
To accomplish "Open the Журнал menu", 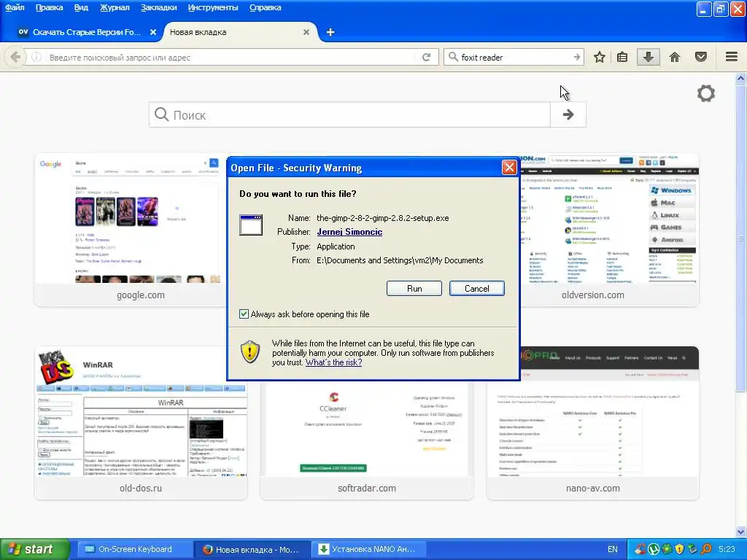I will pos(115,7).
